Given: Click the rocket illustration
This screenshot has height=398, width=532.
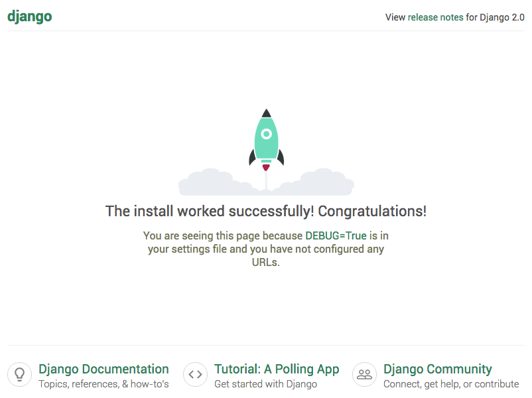Looking at the screenshot, I should (266, 139).
